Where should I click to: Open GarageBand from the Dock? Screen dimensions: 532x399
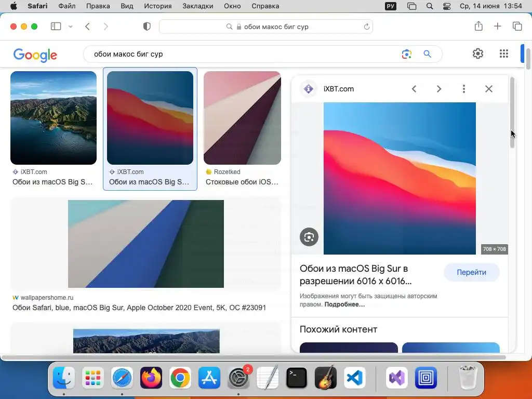326,378
